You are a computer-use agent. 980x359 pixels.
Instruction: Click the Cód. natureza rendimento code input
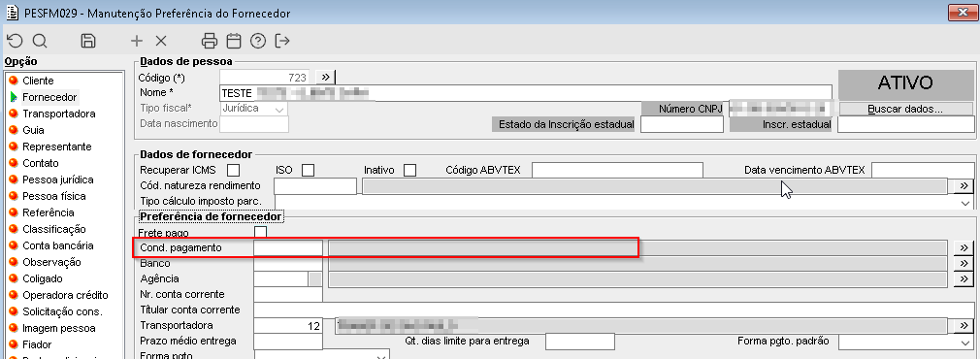coord(315,185)
